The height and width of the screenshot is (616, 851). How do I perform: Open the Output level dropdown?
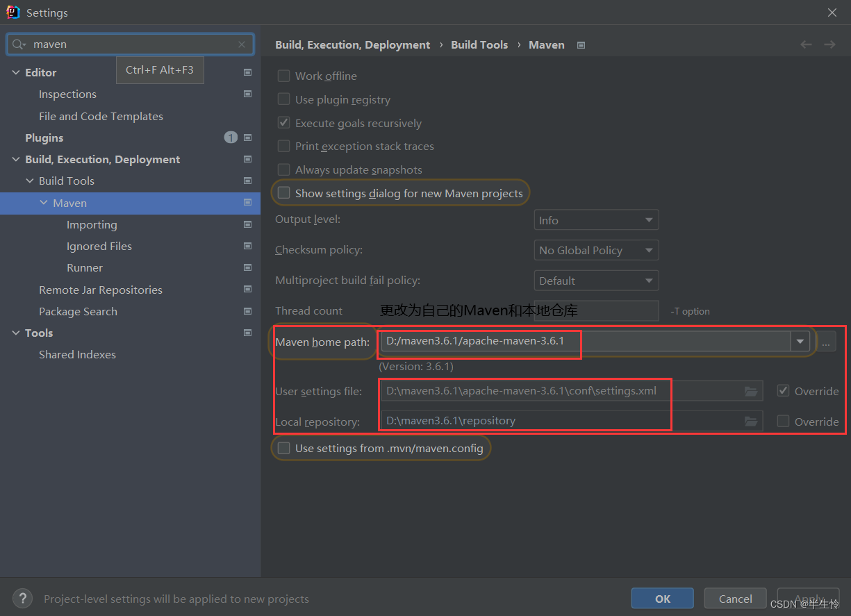click(x=596, y=220)
